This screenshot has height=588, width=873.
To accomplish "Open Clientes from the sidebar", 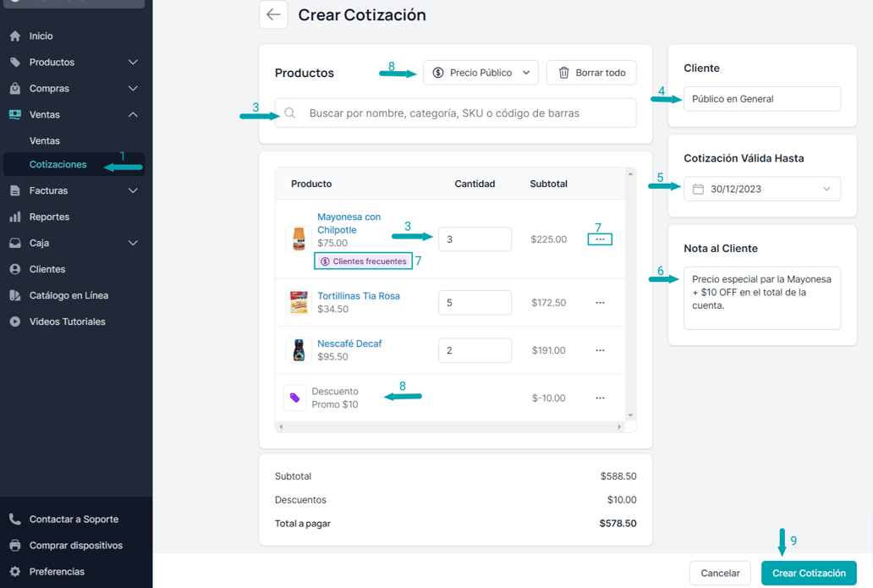I will pyautogui.click(x=47, y=269).
